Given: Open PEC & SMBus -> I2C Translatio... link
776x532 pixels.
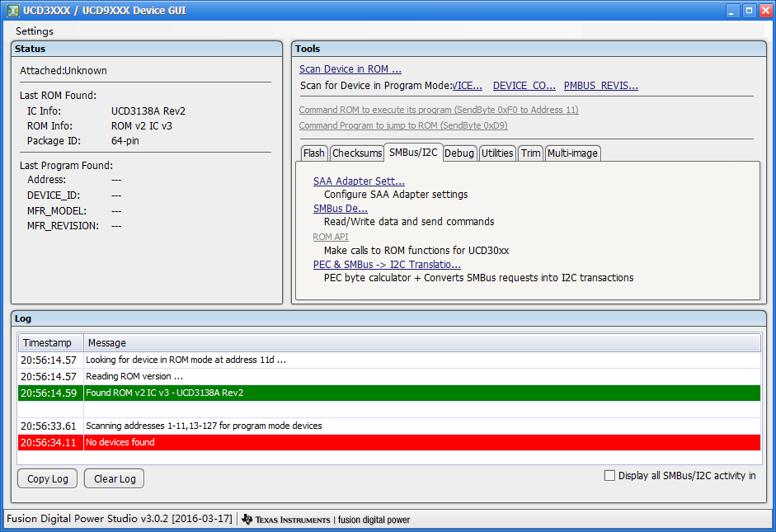Looking at the screenshot, I should tap(387, 264).
